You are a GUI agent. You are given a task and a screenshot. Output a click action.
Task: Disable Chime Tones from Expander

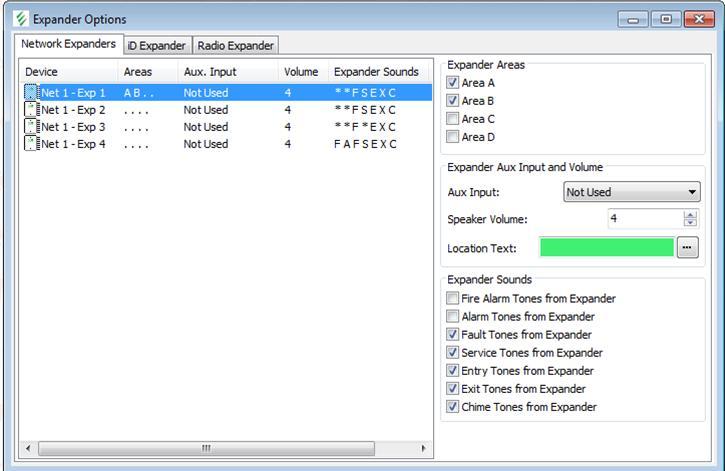tap(453, 407)
